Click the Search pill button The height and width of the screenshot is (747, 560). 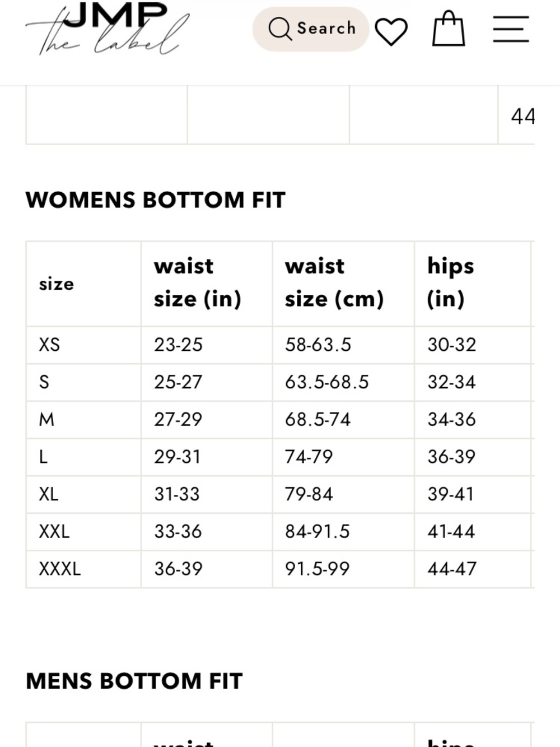coord(311,29)
